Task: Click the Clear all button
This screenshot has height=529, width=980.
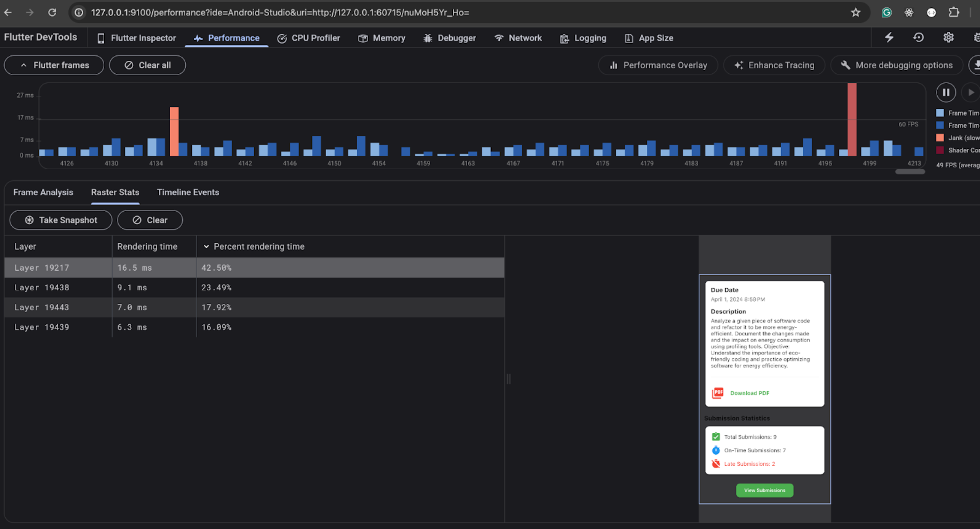Action: pos(147,65)
